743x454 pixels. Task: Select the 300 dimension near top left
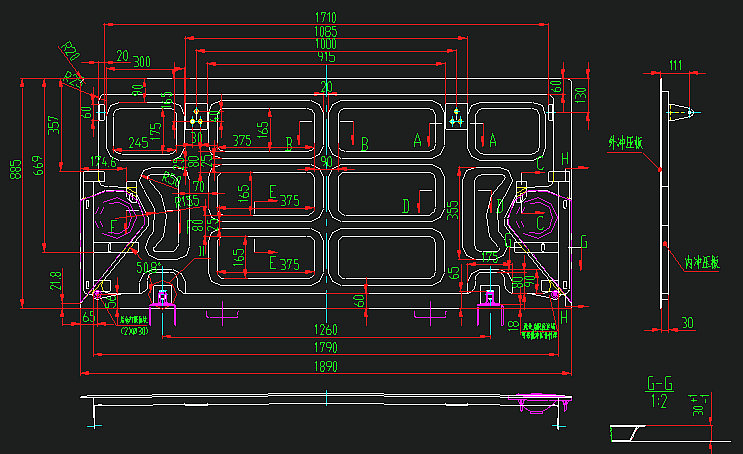point(141,62)
